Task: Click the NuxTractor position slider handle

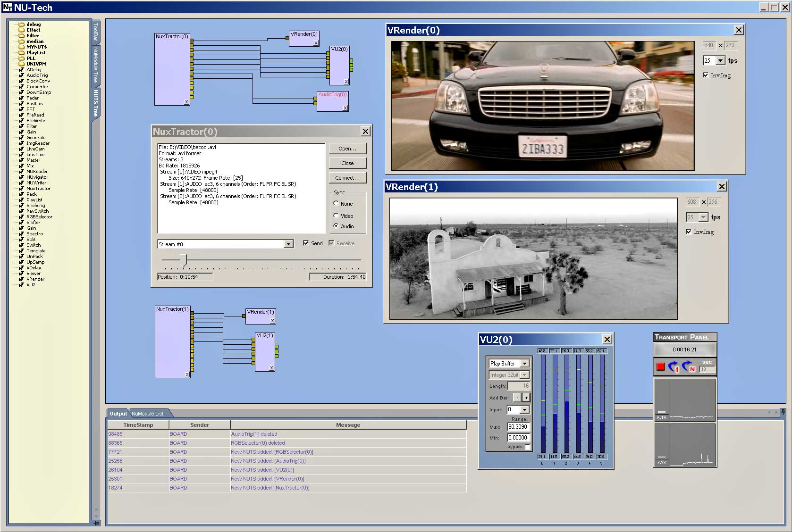Action: tap(183, 260)
